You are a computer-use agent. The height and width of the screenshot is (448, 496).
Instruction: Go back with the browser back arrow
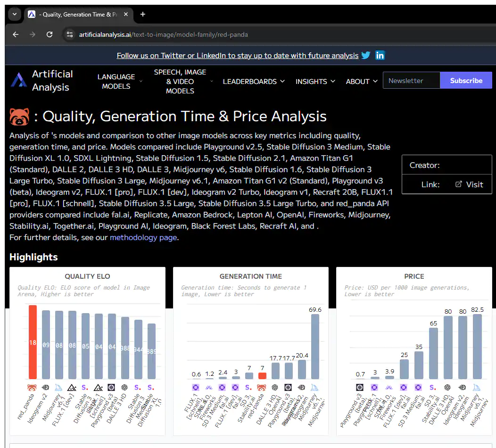tap(16, 34)
